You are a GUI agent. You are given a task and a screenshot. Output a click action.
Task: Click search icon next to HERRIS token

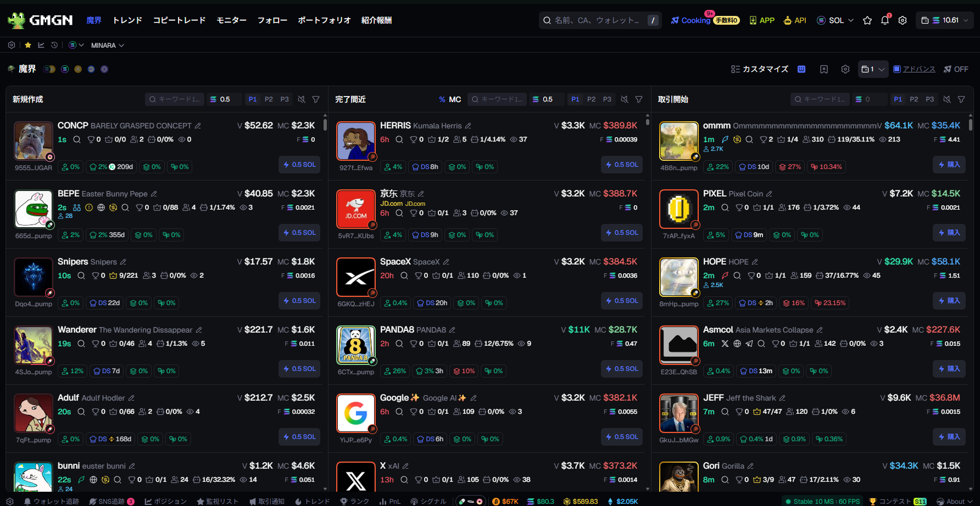(x=399, y=139)
